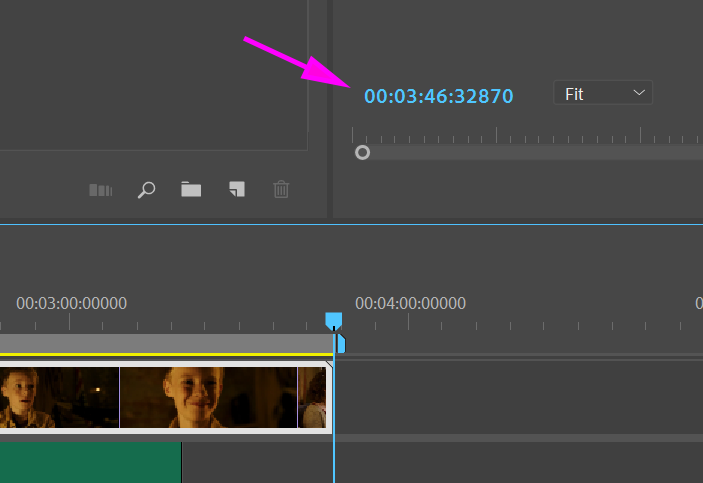The width and height of the screenshot is (703, 483).
Task: Click the trash Clear icon
Action: (281, 189)
